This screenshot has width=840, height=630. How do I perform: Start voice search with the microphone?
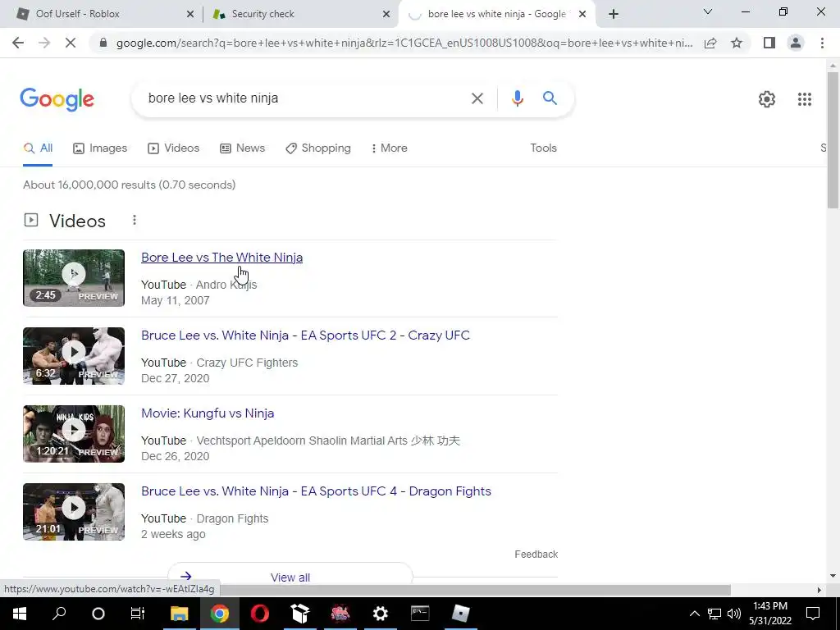pos(517,98)
